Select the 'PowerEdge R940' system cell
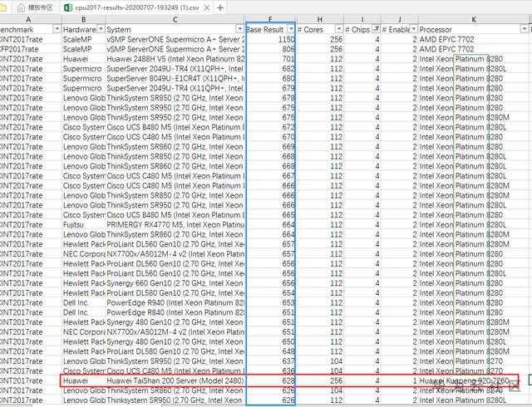Screen dimensions: 532x407 pyautogui.click(x=175, y=303)
